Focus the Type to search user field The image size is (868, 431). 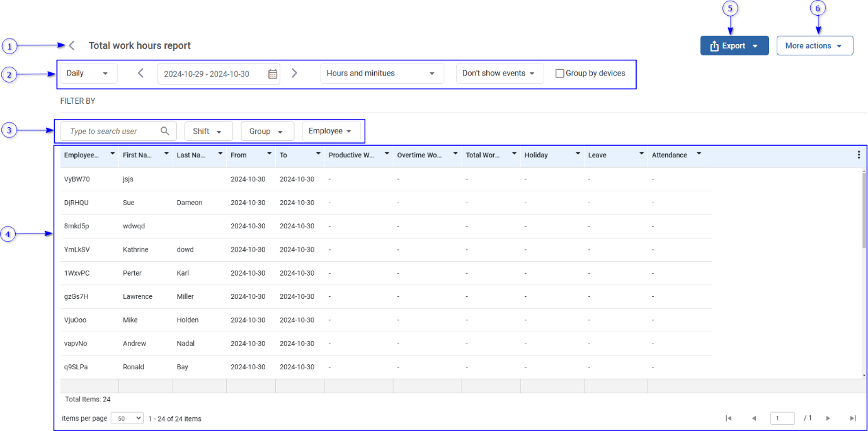click(x=110, y=131)
